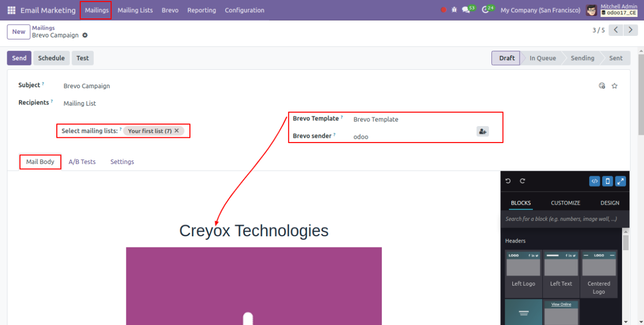This screenshot has width=644, height=325.
Task: Open the CUSTOMIZE tab in editor
Action: 565,203
